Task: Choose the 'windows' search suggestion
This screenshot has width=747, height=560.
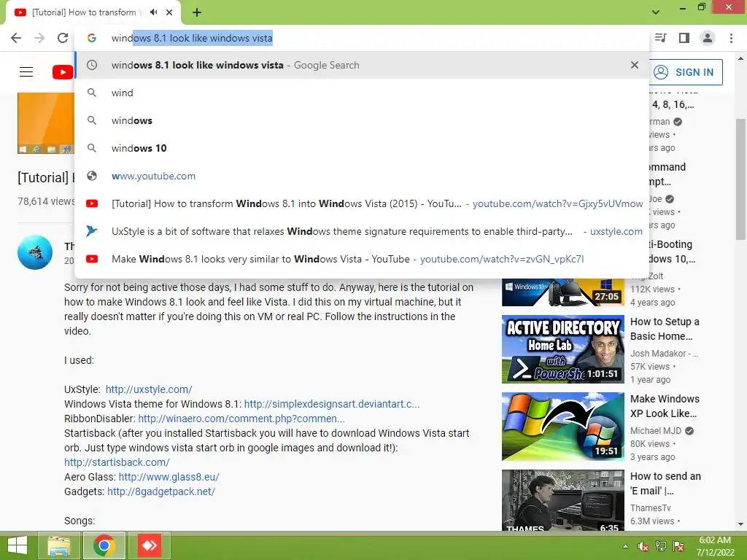Action: pos(362,120)
